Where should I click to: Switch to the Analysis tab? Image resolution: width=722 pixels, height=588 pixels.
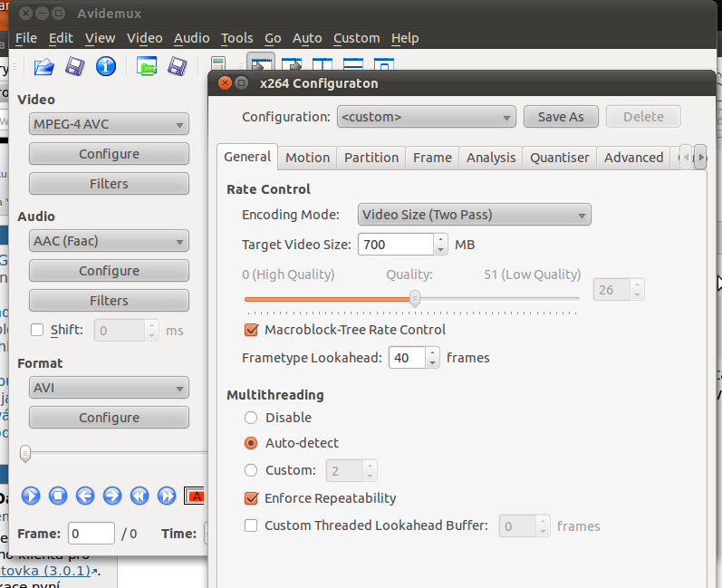click(x=491, y=158)
